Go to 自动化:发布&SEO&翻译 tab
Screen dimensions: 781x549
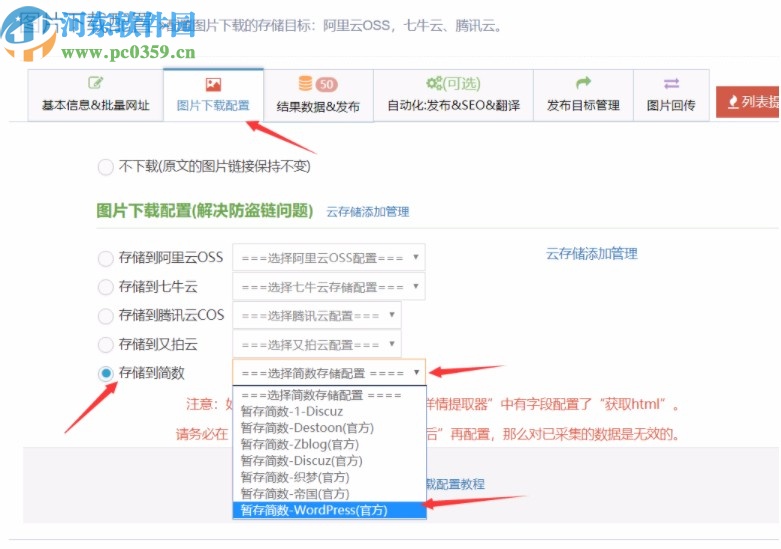tap(453, 95)
